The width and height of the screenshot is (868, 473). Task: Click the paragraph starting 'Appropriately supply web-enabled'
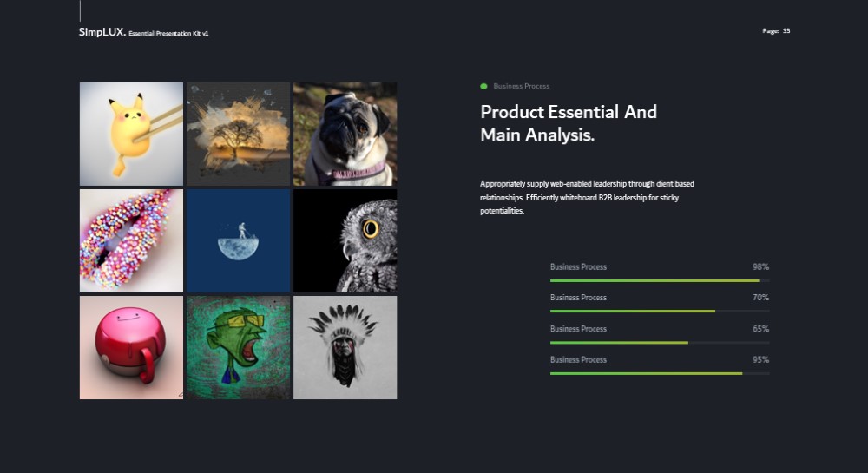tap(587, 197)
